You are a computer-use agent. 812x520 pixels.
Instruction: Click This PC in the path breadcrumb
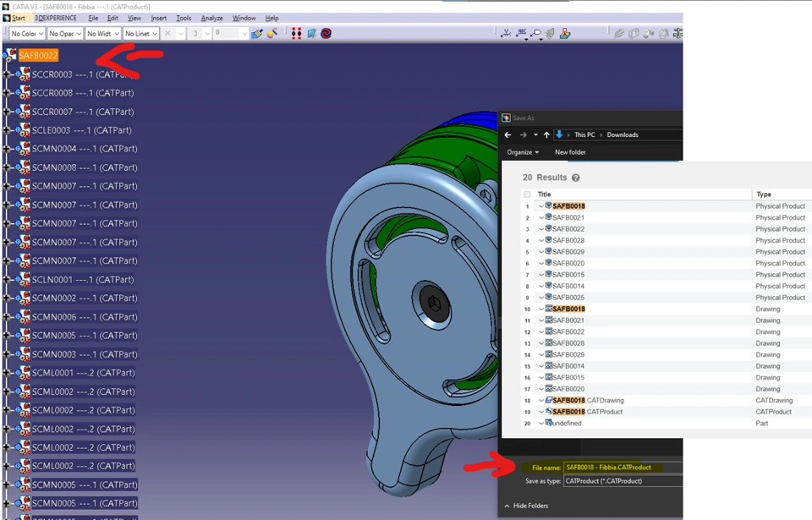click(x=584, y=134)
